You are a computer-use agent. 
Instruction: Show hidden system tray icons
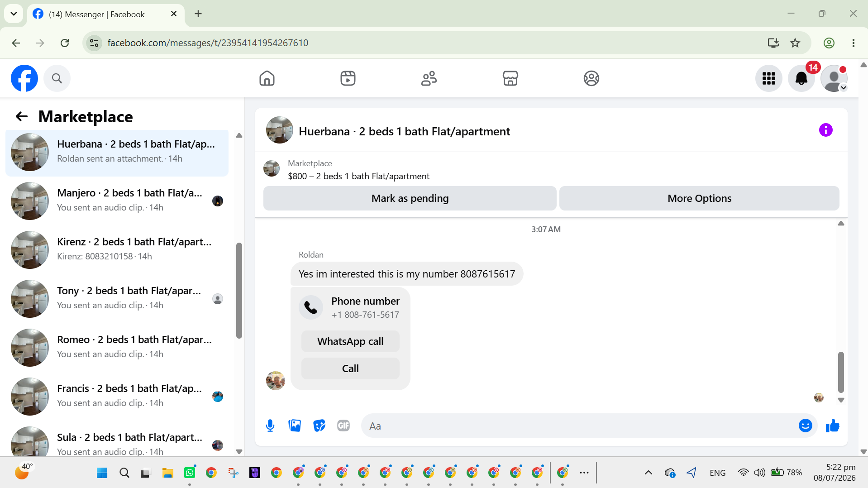tap(648, 473)
